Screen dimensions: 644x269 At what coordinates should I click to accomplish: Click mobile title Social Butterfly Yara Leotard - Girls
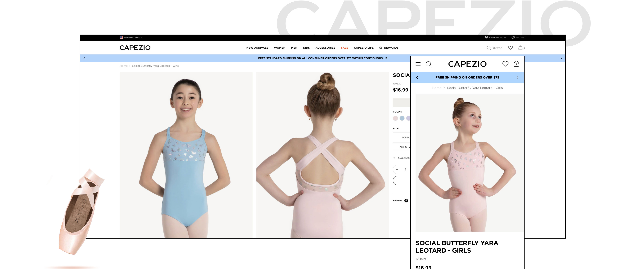click(x=457, y=247)
